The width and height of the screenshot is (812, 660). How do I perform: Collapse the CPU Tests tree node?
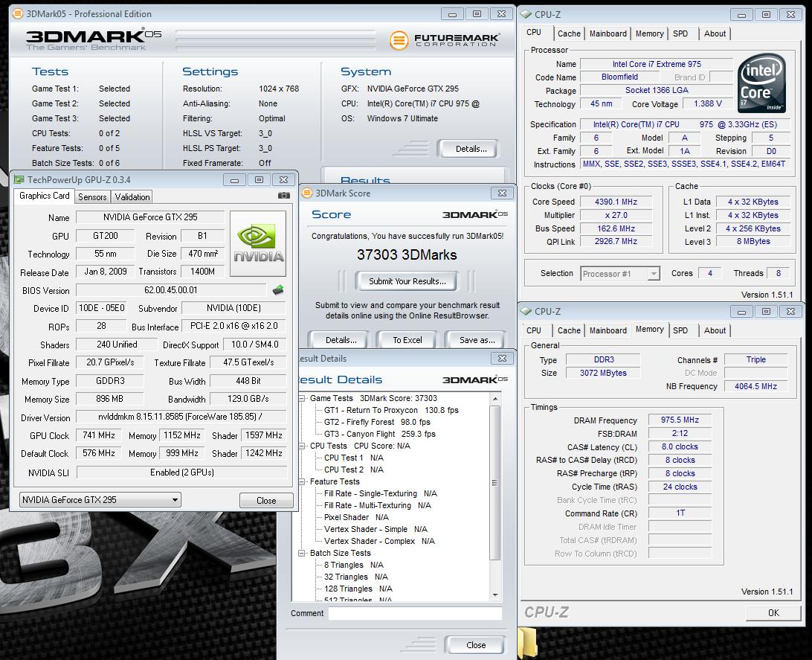coord(302,446)
